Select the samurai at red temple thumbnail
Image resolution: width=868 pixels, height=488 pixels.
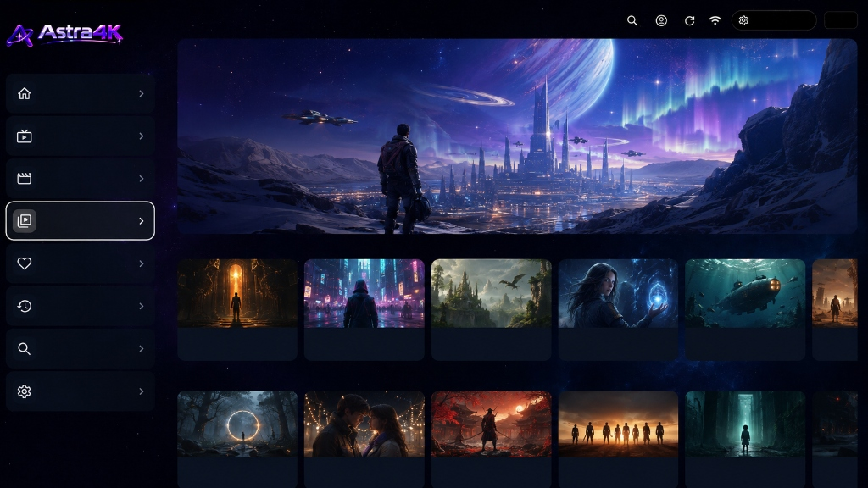(492, 424)
